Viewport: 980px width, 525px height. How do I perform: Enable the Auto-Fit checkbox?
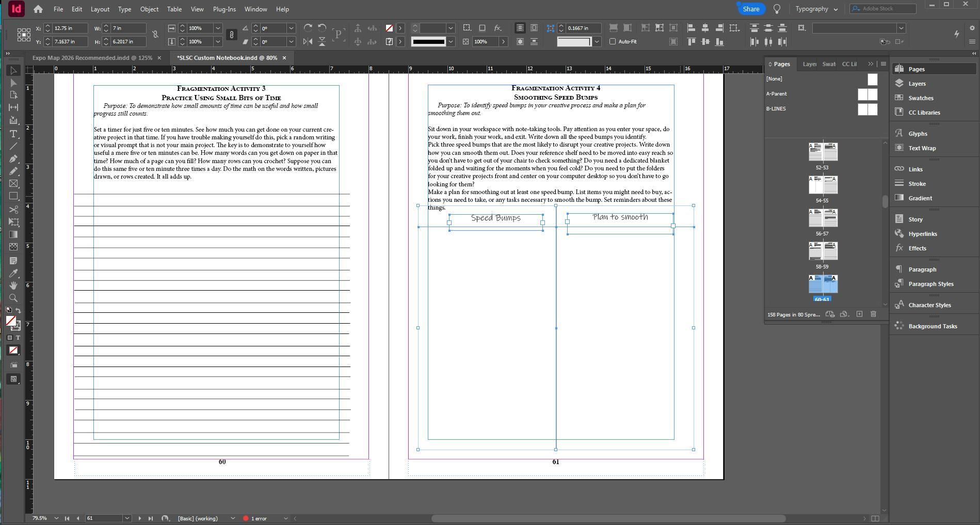coord(613,41)
